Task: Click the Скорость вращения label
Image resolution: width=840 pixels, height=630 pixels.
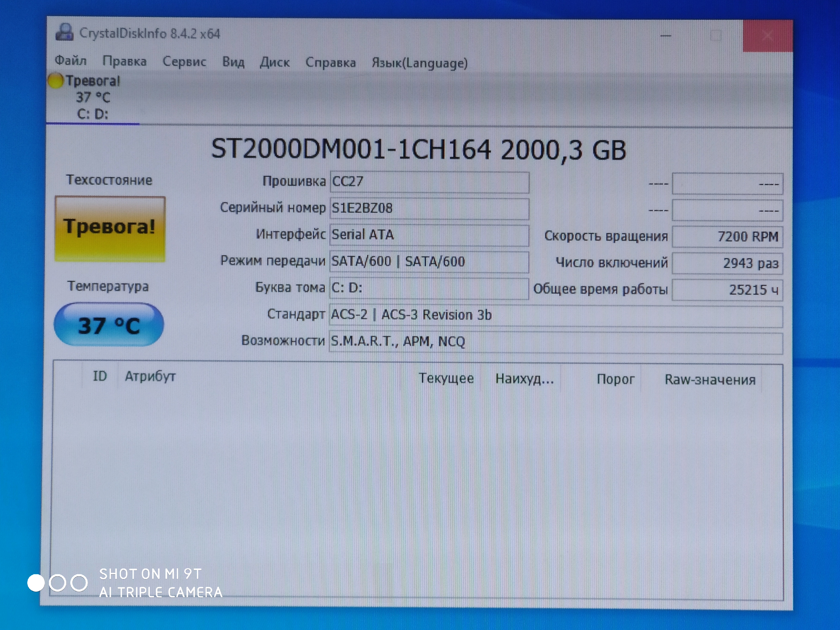Action: (606, 236)
